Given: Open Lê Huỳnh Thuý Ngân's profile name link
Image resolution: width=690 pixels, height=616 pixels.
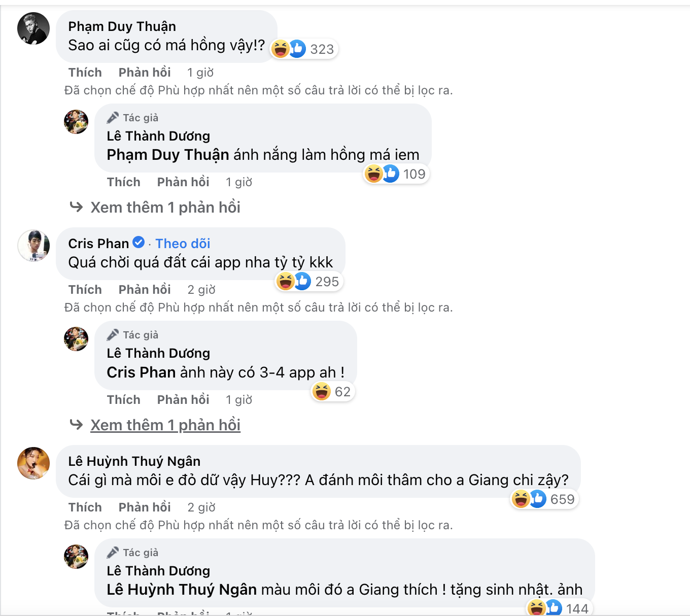Looking at the screenshot, I should click(134, 461).
